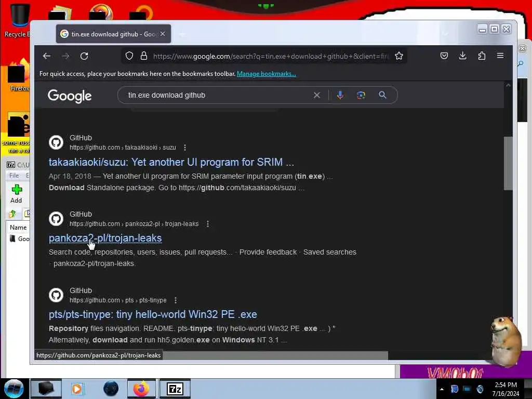This screenshot has height=399, width=532.
Task: Open more options for the takaakiaoki suzu result
Action: [185, 148]
